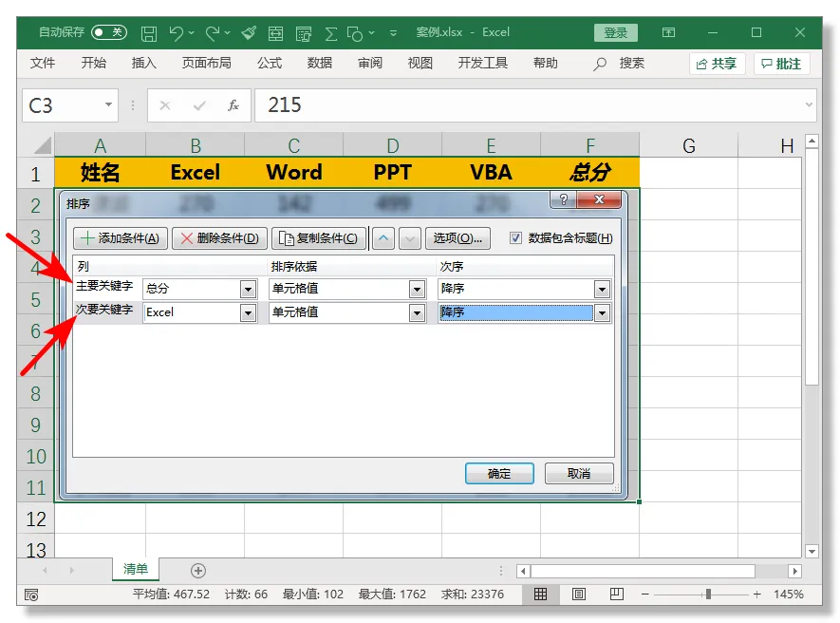Click the Insert Function fx icon

point(233,105)
